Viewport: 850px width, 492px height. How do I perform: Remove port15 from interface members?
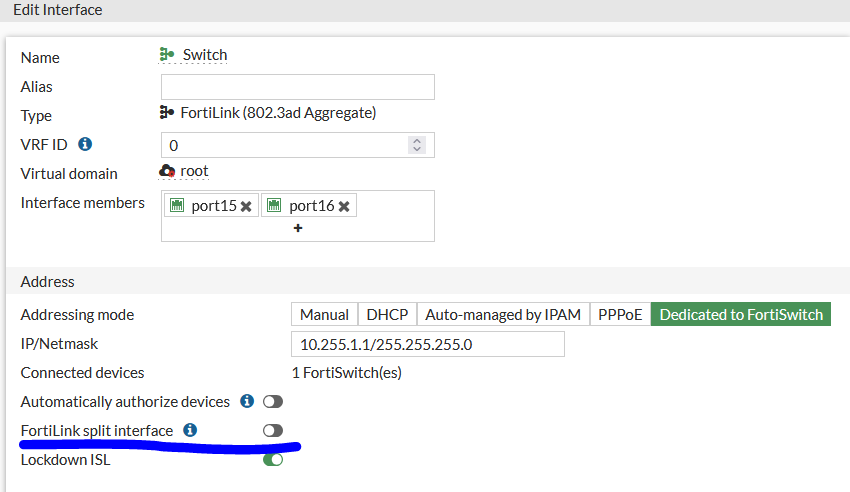[x=246, y=206]
